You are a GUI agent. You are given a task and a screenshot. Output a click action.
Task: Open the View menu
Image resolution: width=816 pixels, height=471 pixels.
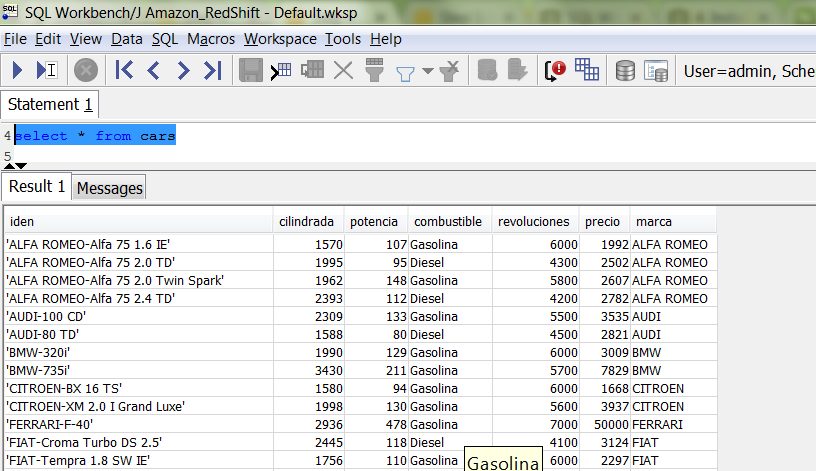86,39
